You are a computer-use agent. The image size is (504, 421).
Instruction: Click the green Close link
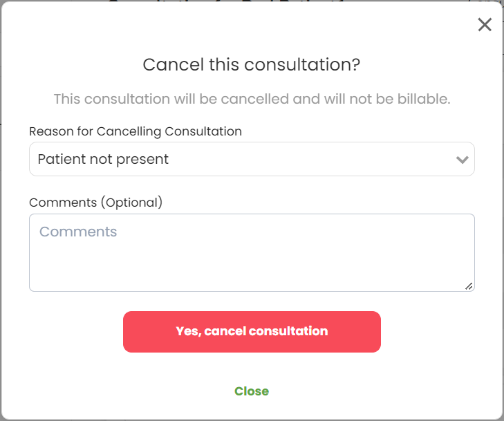click(252, 391)
